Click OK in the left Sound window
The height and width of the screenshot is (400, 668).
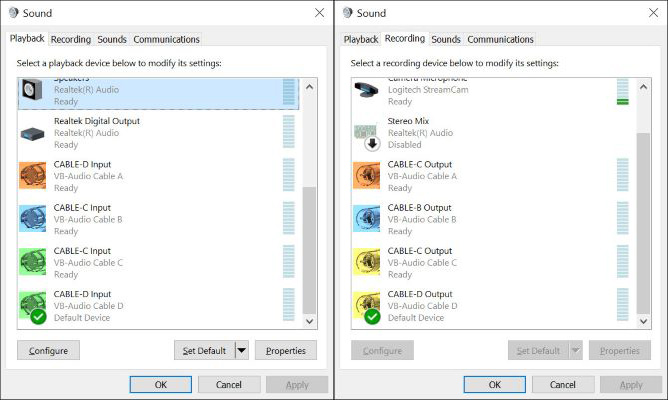click(161, 385)
